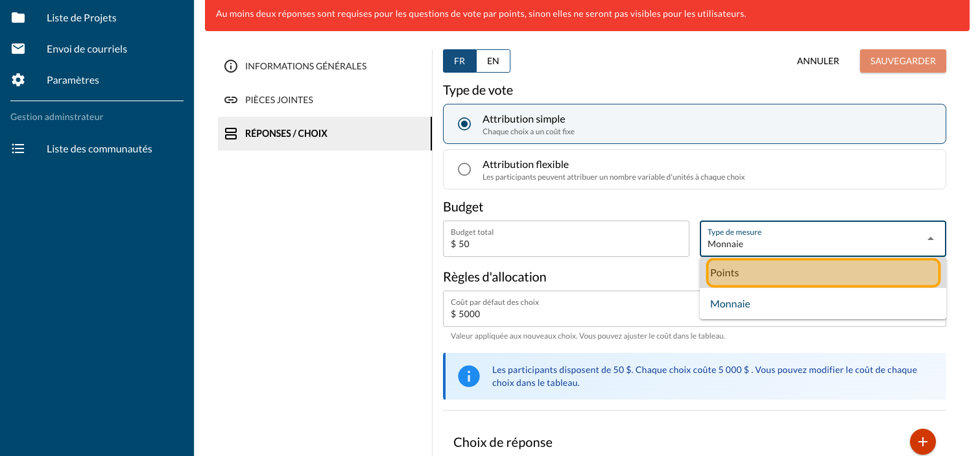Open the Pièces jointes tab
The width and height of the screenshot is (980, 456).
click(x=279, y=100)
